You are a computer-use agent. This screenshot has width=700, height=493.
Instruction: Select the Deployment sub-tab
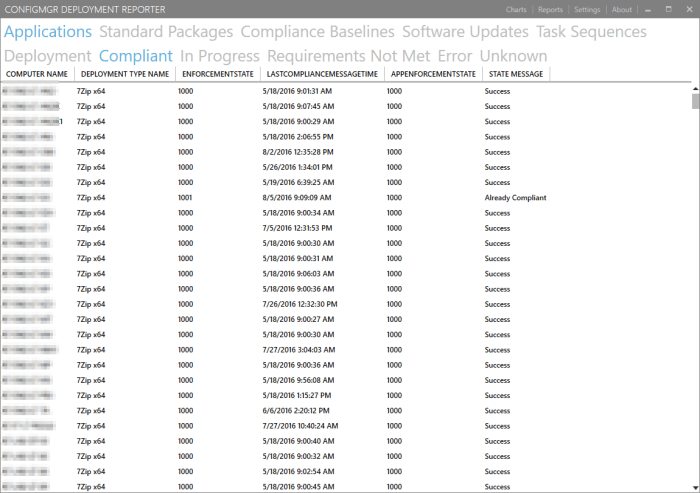click(48, 56)
